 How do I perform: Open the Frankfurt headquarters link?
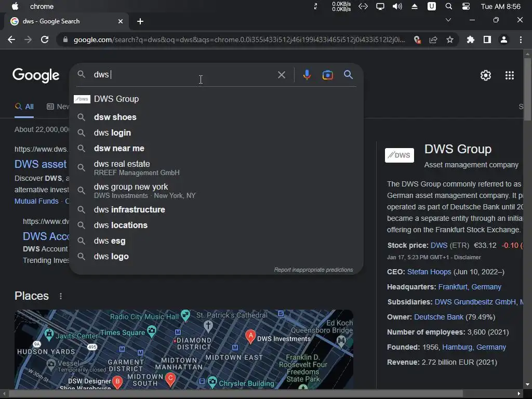pos(470,287)
